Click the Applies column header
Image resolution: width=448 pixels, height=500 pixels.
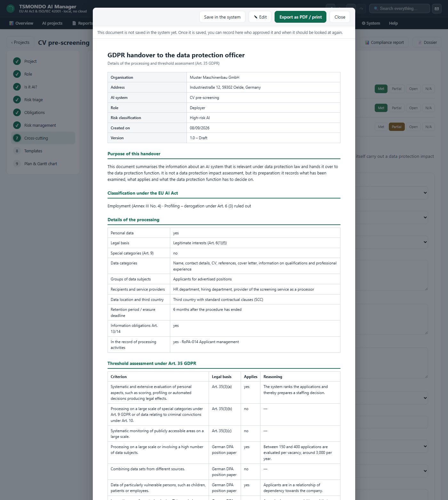point(251,377)
